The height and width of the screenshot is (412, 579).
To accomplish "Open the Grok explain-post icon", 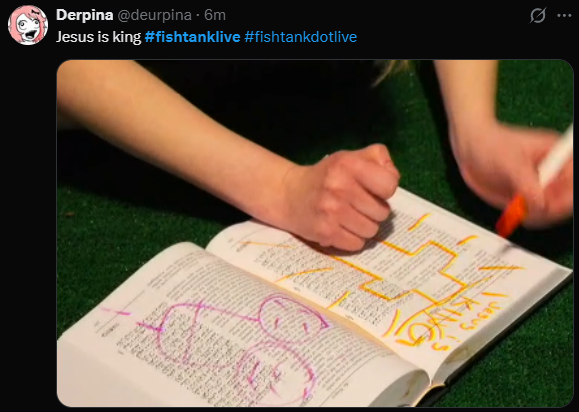I will (538, 16).
